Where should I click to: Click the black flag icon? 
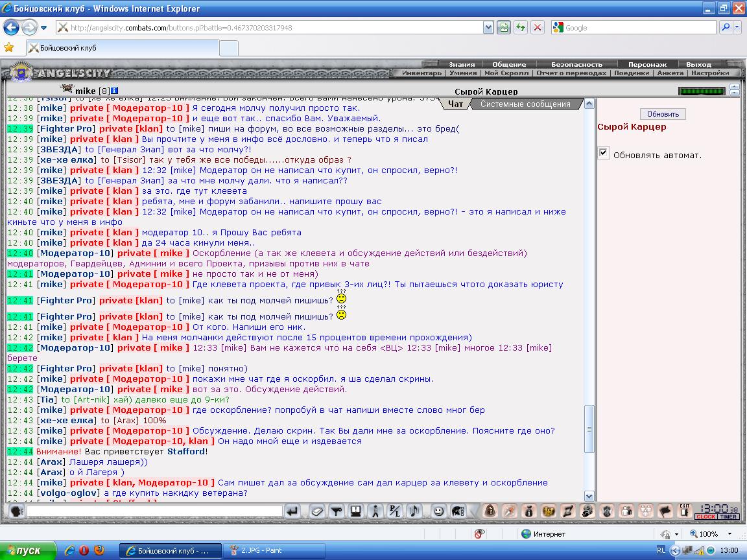pyautogui.click(x=665, y=511)
